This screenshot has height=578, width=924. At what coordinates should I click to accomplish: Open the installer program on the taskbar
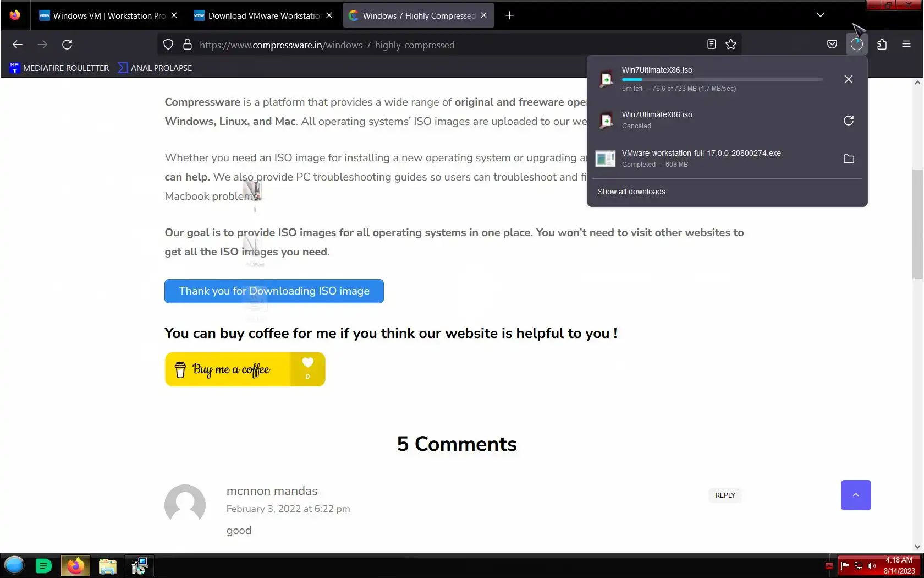click(x=140, y=566)
